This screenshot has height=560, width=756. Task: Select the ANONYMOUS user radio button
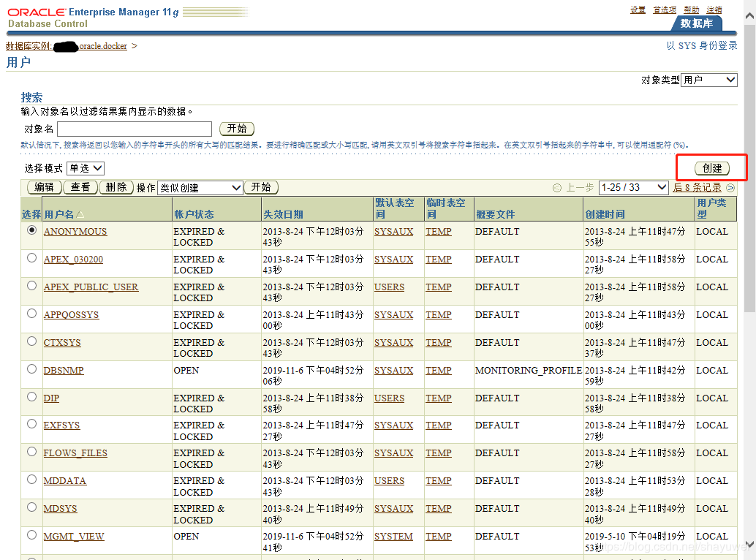click(x=32, y=230)
